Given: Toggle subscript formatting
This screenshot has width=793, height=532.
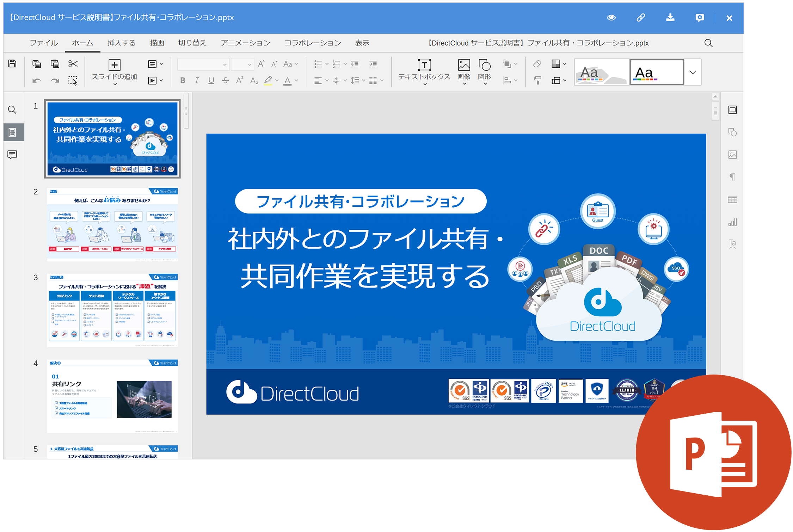Looking at the screenshot, I should click(x=254, y=81).
